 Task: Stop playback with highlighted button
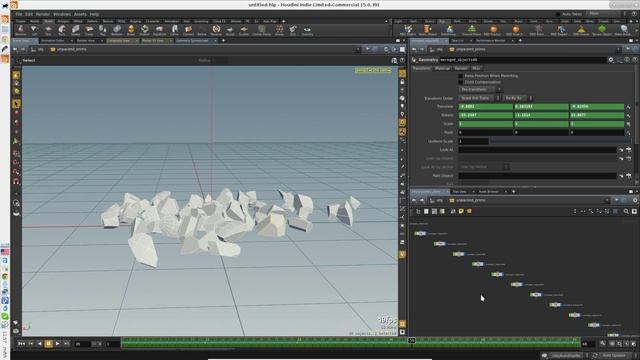coord(48,344)
